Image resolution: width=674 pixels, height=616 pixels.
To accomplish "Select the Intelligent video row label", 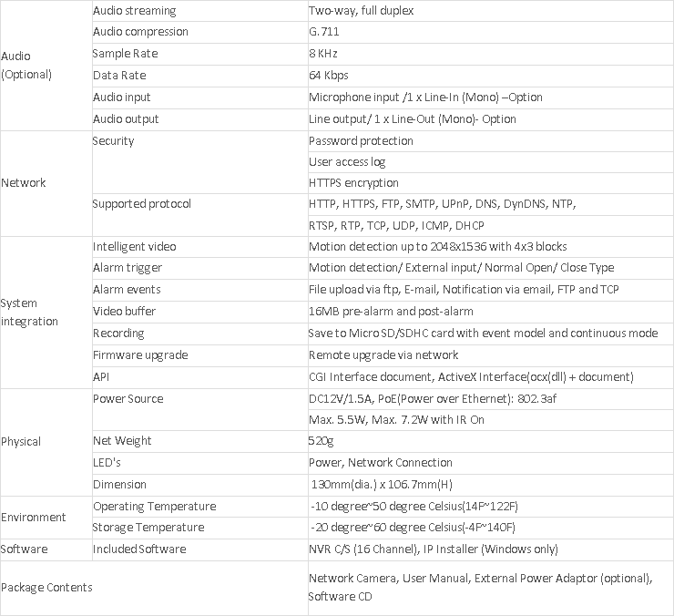I will point(134,247).
